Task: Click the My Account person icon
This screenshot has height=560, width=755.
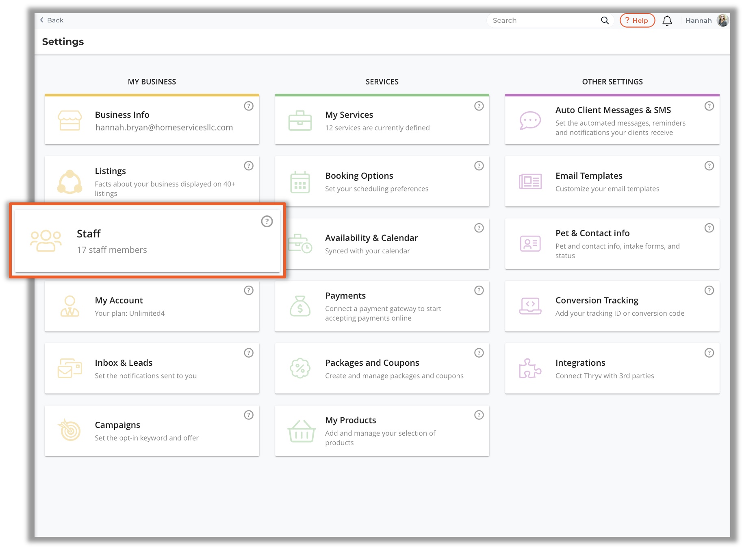Action: 69,306
